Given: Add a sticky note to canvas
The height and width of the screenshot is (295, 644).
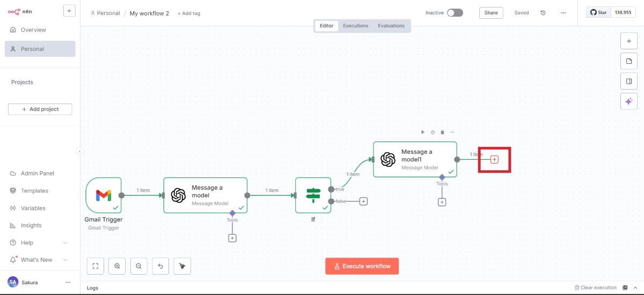Looking at the screenshot, I should 628,61.
